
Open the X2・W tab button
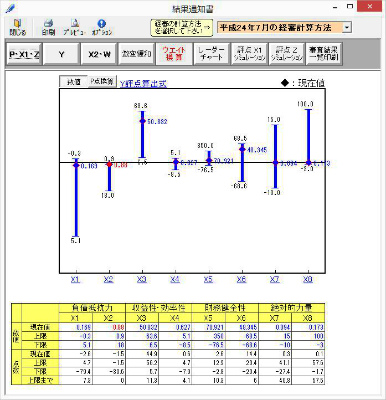[99, 54]
